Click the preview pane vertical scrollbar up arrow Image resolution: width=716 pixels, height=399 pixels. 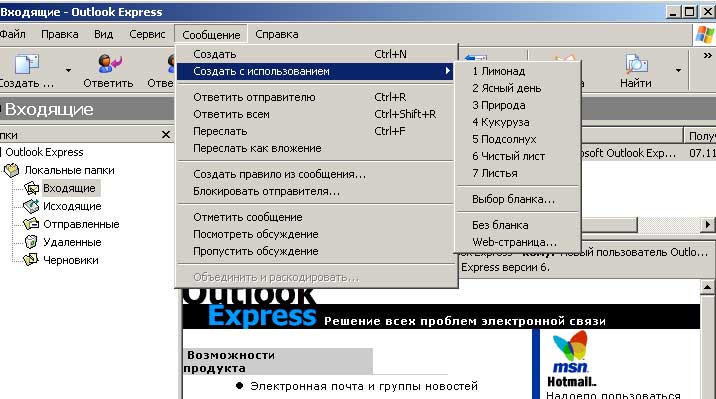coord(707,287)
